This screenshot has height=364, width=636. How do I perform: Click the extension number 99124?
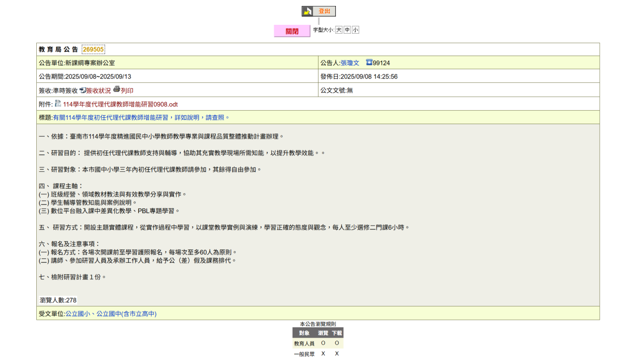pos(382,63)
